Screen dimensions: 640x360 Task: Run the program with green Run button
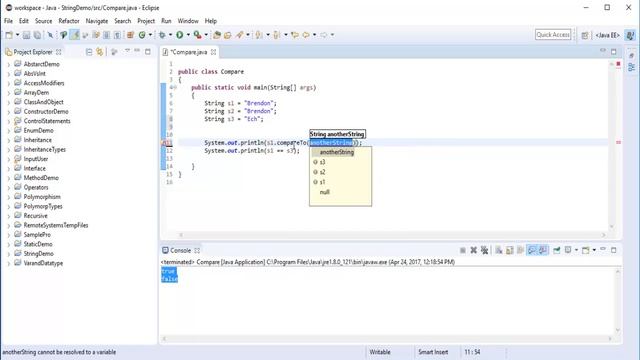coord(180,35)
